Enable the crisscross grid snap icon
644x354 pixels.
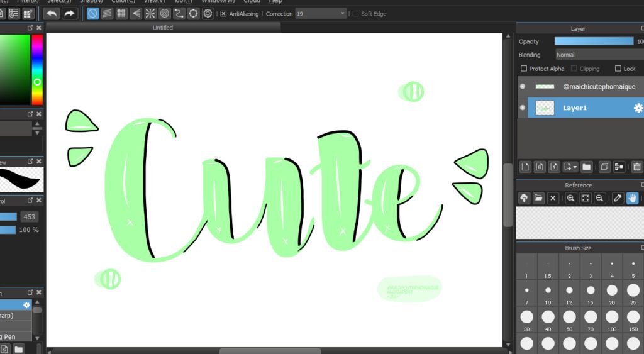point(121,14)
